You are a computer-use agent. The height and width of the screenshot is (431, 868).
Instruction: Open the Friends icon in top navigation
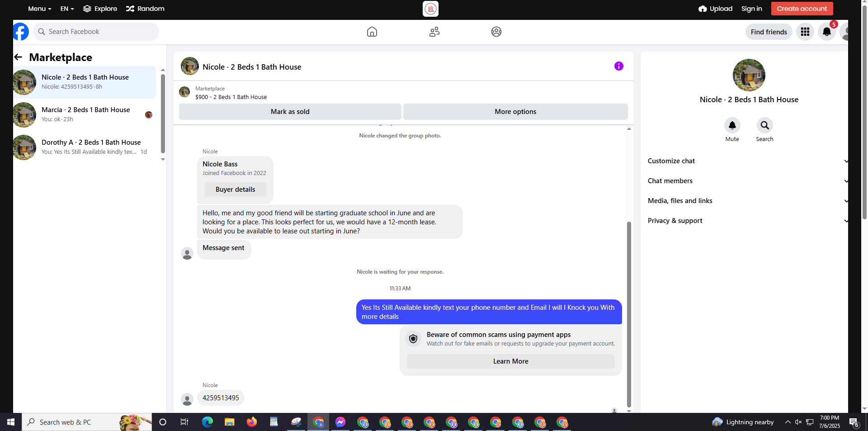click(434, 32)
